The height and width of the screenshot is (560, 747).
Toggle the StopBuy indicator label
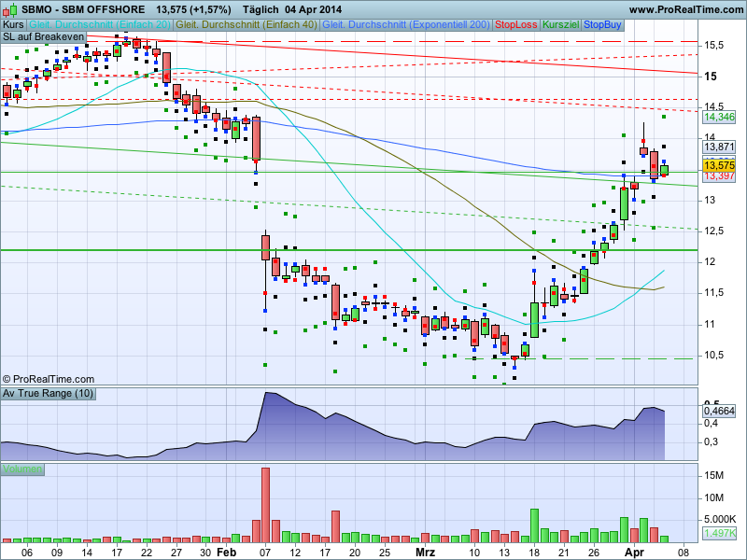(x=603, y=24)
